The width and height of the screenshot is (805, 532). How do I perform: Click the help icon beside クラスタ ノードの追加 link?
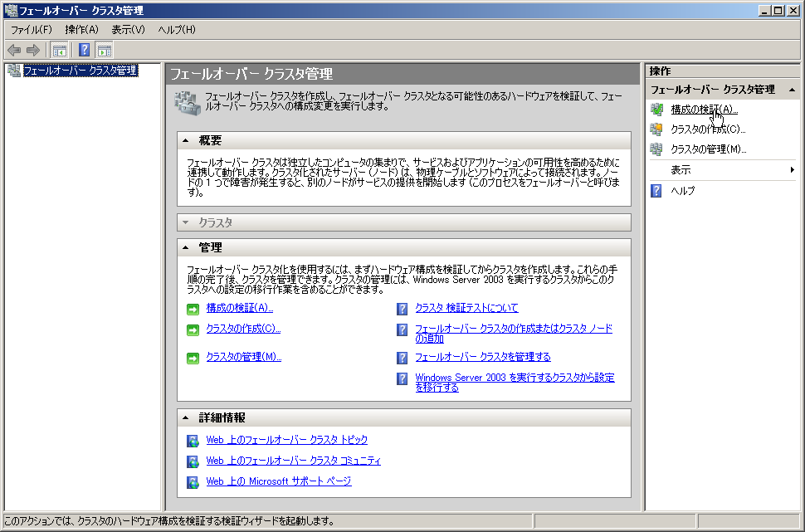click(x=402, y=329)
